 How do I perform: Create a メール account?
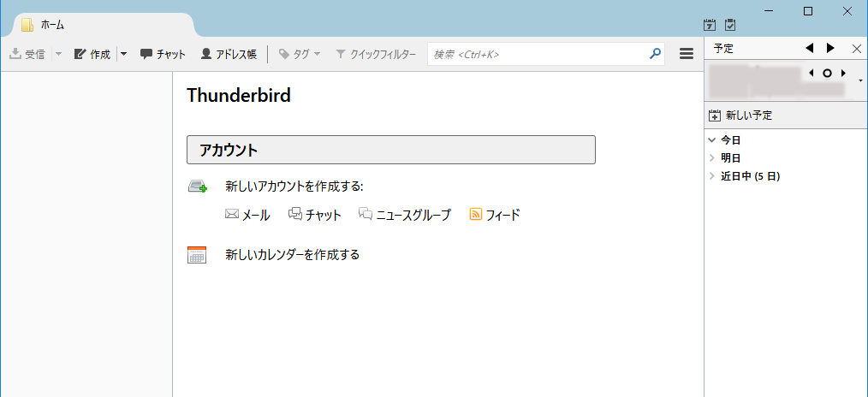(247, 215)
